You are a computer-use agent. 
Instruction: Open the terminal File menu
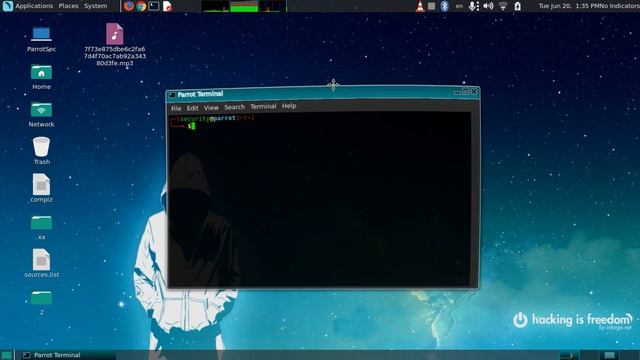click(x=176, y=108)
